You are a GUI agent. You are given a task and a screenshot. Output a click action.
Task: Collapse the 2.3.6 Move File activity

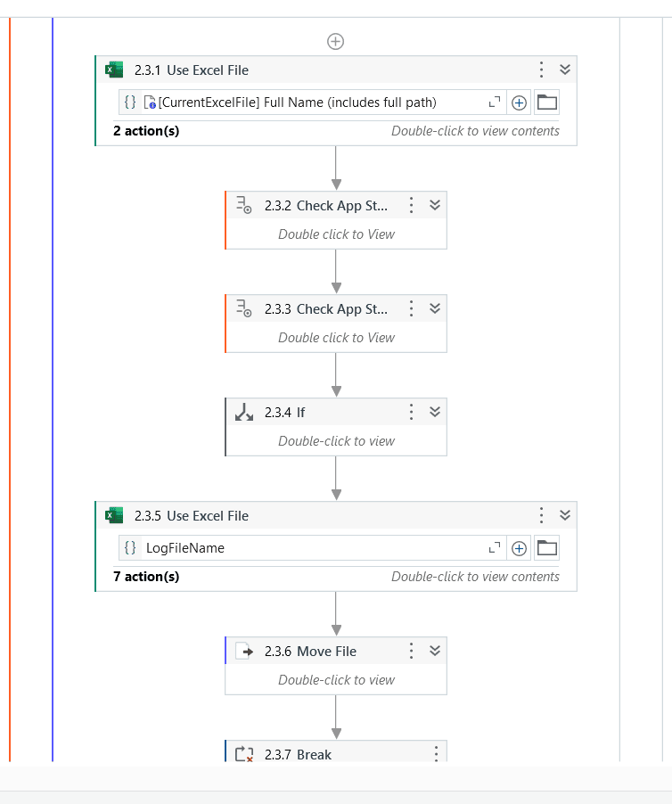435,651
